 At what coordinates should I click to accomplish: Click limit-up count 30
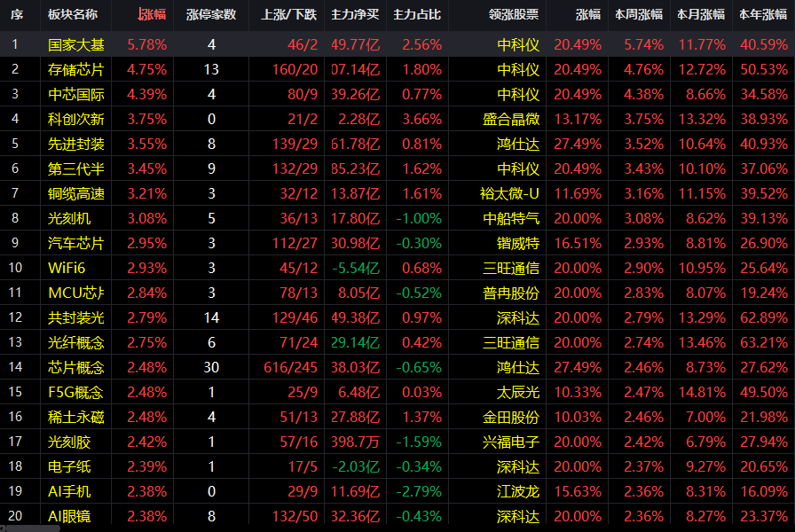point(211,367)
